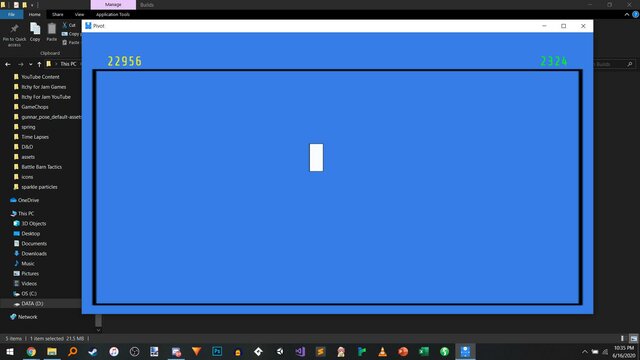
Task: Open the File menu tab
Action: (11, 14)
